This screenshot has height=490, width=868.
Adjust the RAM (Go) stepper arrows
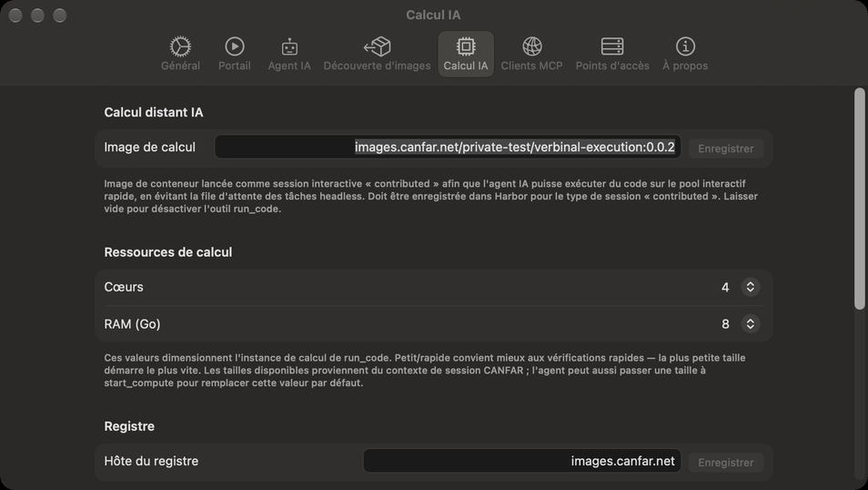click(x=750, y=323)
